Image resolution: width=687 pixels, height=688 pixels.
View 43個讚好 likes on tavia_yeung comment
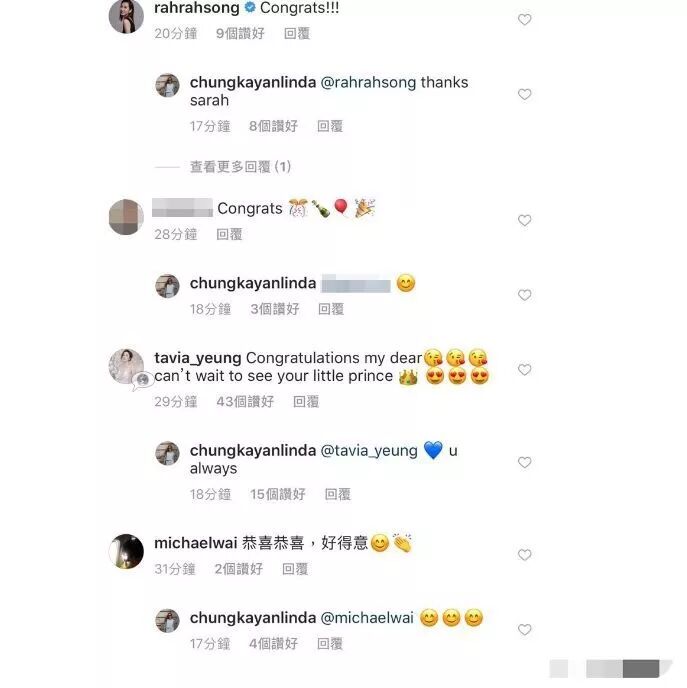245,401
